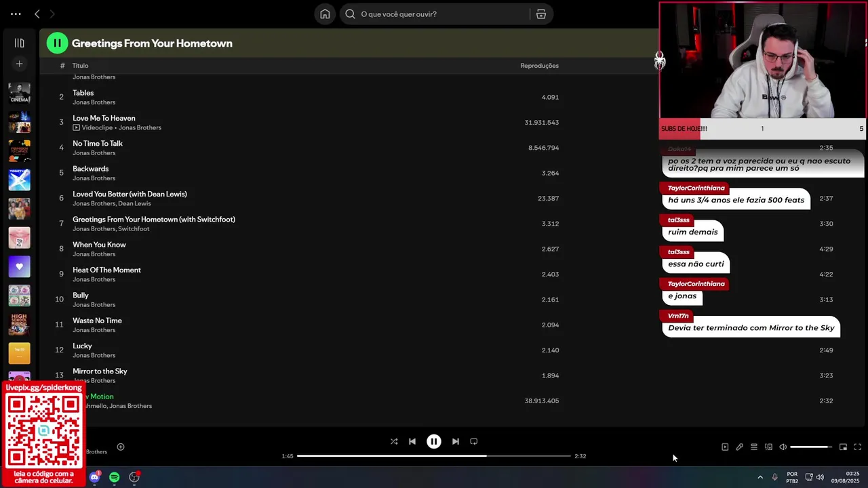
Task: Click the microphone icon in system tray
Action: [774, 477]
